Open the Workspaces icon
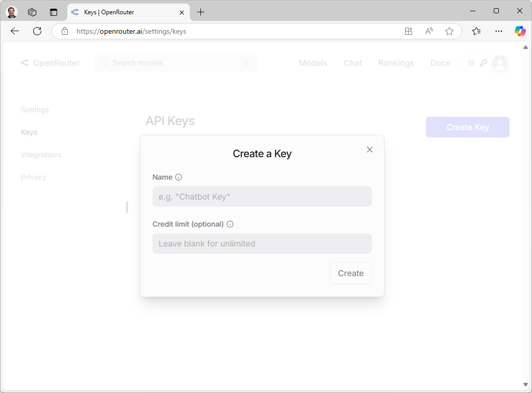Viewport: 532px width, 393px height. [x=32, y=12]
